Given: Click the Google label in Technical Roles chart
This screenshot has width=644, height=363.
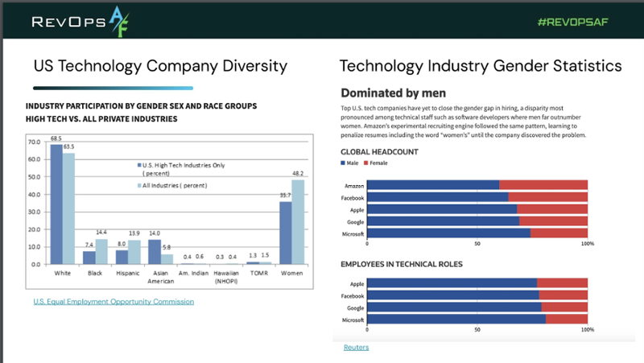Looking at the screenshot, I should point(355,308).
